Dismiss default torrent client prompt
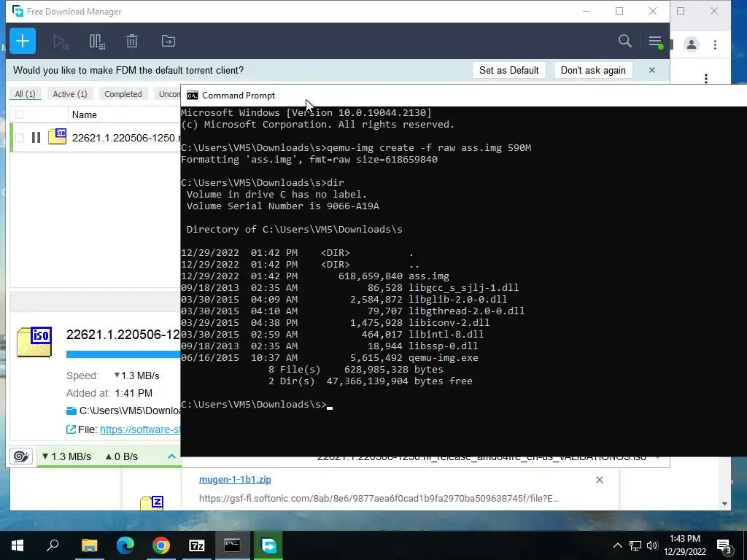The height and width of the screenshot is (560, 747). [652, 71]
